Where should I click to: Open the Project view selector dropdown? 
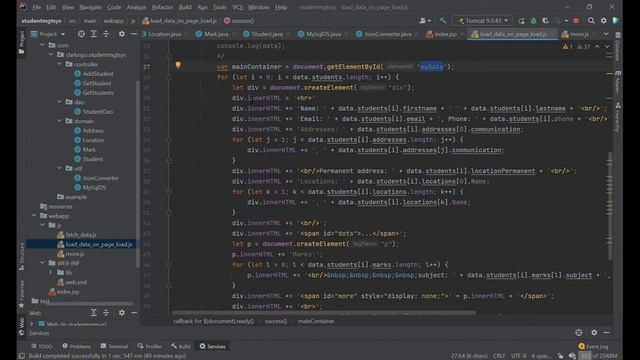point(48,34)
